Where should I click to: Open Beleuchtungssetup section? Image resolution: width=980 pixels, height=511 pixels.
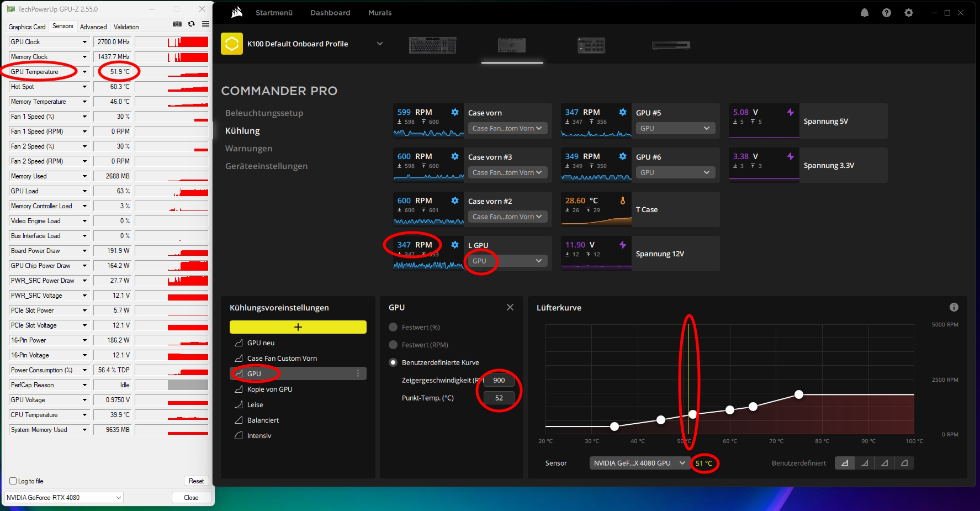pyautogui.click(x=264, y=113)
